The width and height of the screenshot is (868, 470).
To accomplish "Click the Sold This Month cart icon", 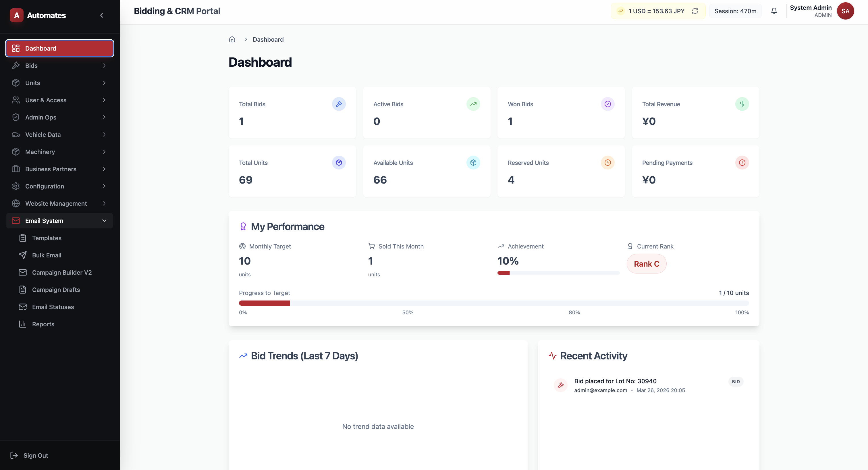I will coord(372,246).
